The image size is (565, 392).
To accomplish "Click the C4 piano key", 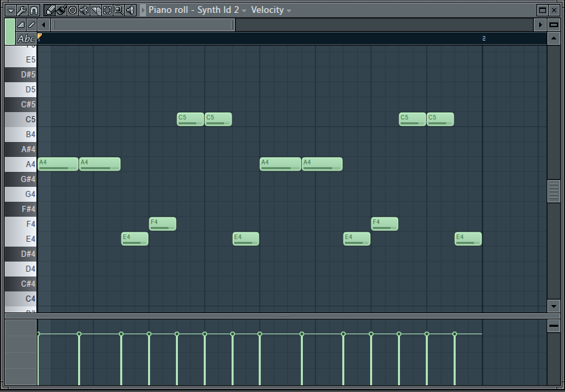I will 20,299.
